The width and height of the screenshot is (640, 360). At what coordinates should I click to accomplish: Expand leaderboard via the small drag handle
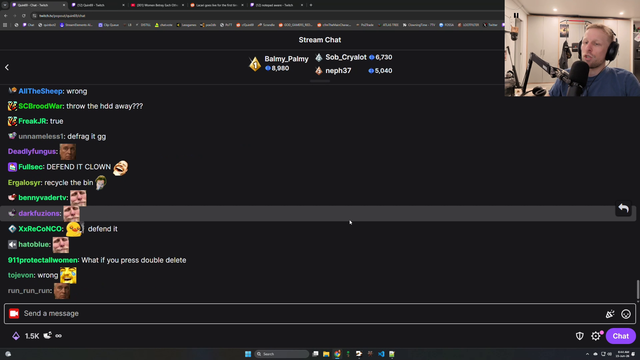pos(320,81)
